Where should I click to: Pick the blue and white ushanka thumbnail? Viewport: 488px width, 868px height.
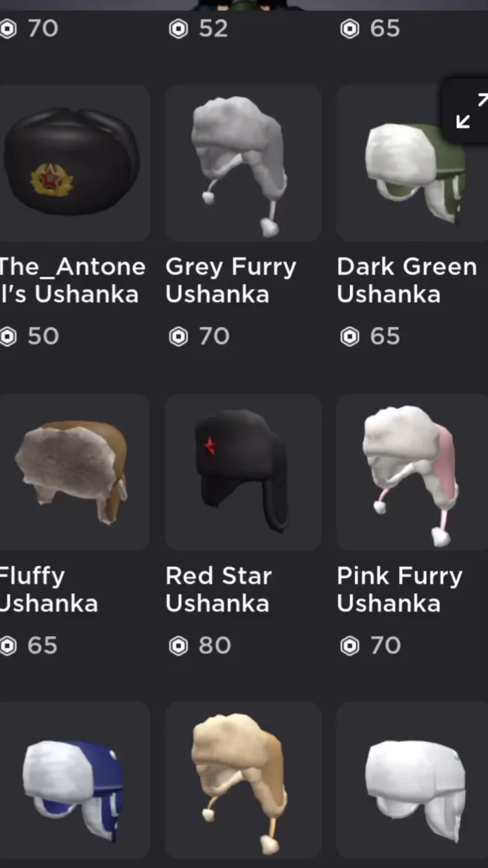(74, 780)
